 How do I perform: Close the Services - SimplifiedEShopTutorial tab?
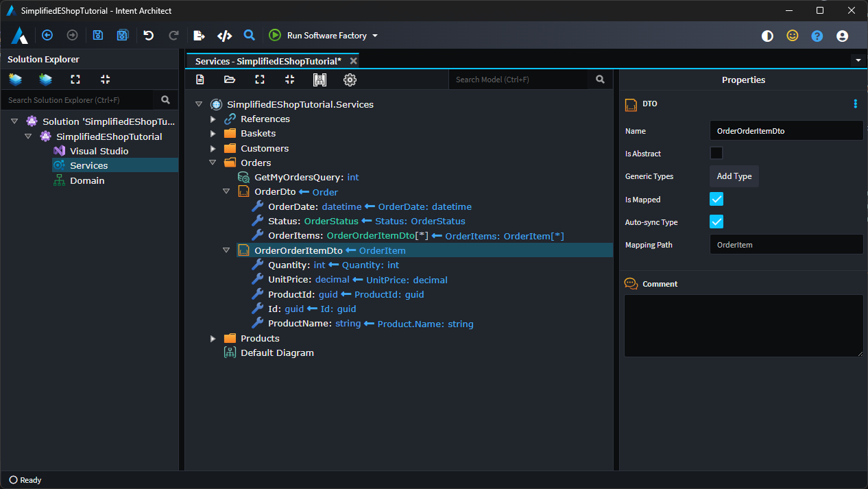(353, 61)
